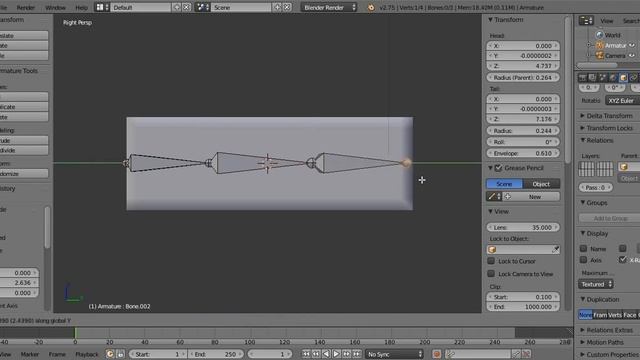Select Verts duplication option

click(615, 315)
